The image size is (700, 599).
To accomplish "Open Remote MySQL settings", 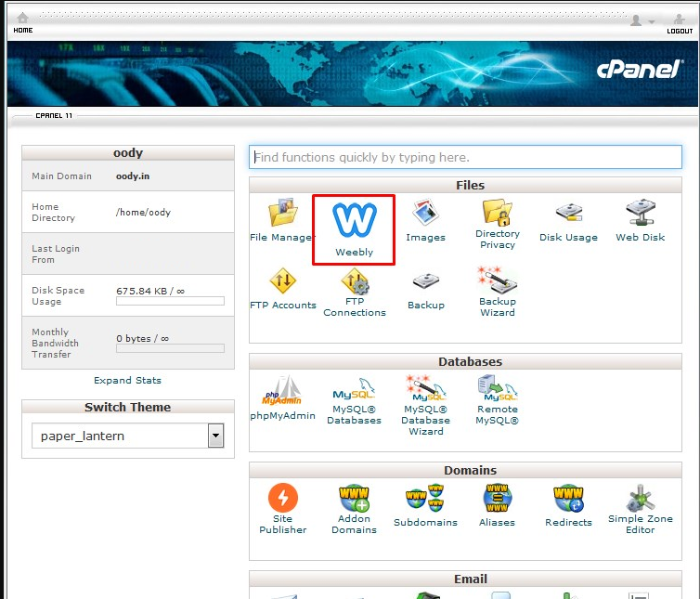I will tap(498, 387).
